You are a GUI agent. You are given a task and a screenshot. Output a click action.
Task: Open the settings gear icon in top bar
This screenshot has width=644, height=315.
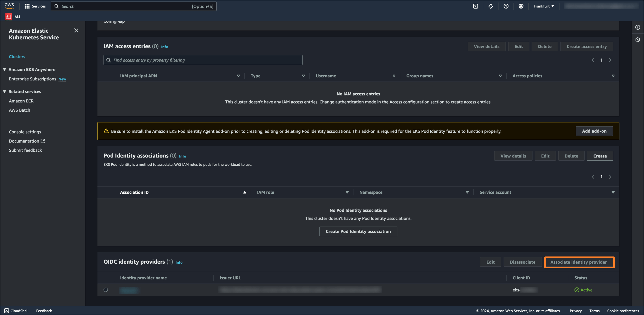click(521, 6)
